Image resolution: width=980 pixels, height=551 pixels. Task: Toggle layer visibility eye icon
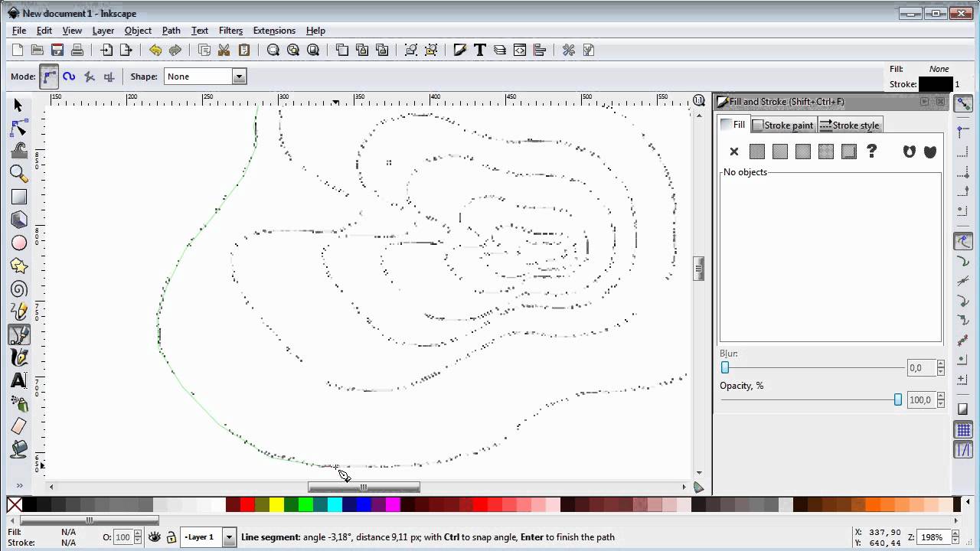click(x=154, y=537)
